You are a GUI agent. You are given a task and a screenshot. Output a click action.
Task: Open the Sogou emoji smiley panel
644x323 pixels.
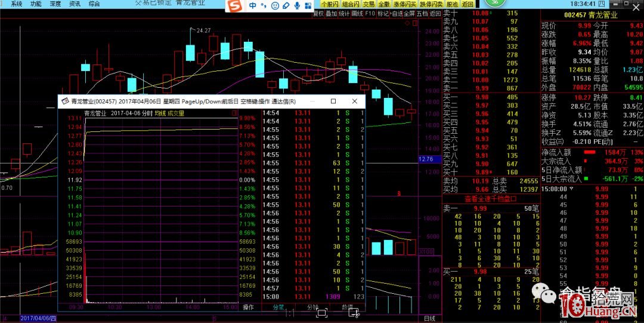pos(275,6)
